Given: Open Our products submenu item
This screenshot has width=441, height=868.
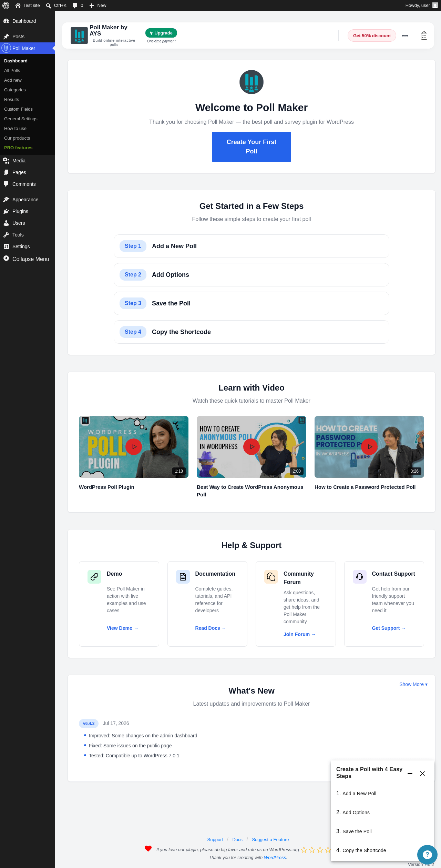Looking at the screenshot, I should tap(28, 138).
